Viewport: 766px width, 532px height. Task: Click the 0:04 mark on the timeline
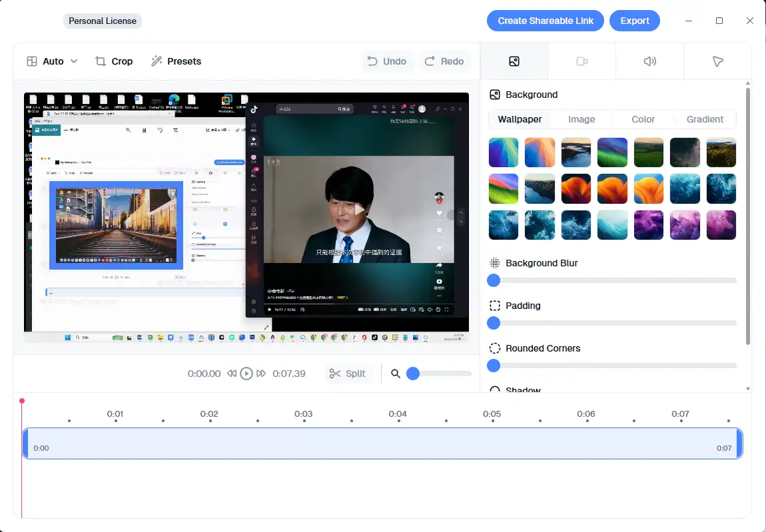pyautogui.click(x=398, y=414)
